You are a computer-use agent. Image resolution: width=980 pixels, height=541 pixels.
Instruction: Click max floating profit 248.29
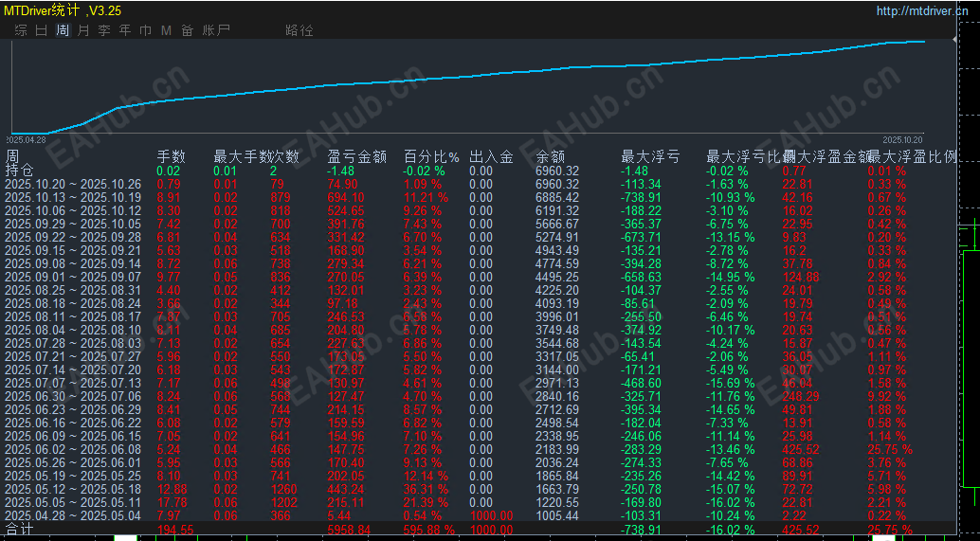tap(801, 397)
